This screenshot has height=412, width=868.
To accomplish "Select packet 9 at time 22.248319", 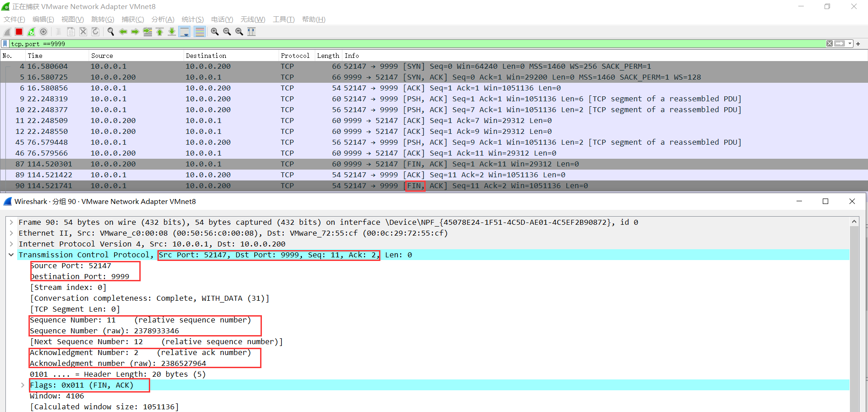I will point(434,99).
